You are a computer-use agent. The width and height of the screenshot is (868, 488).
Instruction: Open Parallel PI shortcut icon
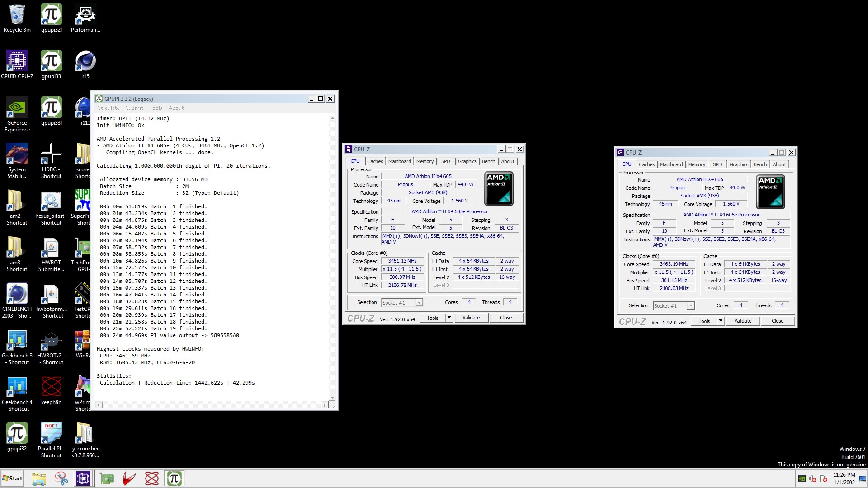[x=51, y=441]
